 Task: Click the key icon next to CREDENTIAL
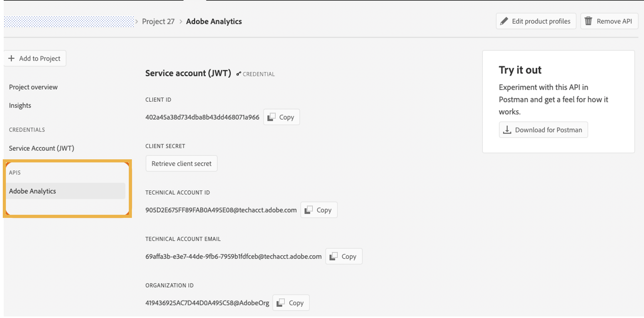(x=239, y=74)
